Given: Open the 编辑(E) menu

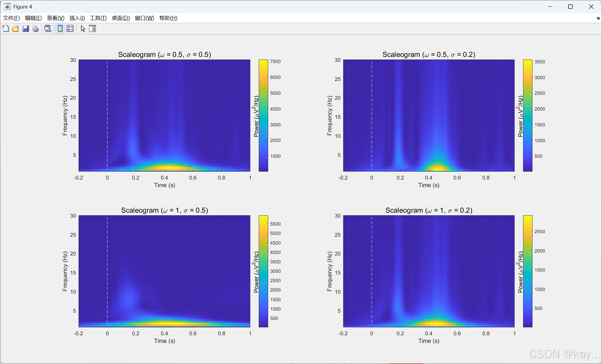Looking at the screenshot, I should coord(33,18).
